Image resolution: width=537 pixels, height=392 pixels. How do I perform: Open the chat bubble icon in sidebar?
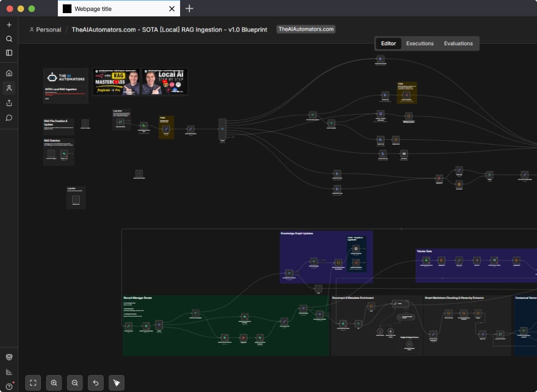9,117
